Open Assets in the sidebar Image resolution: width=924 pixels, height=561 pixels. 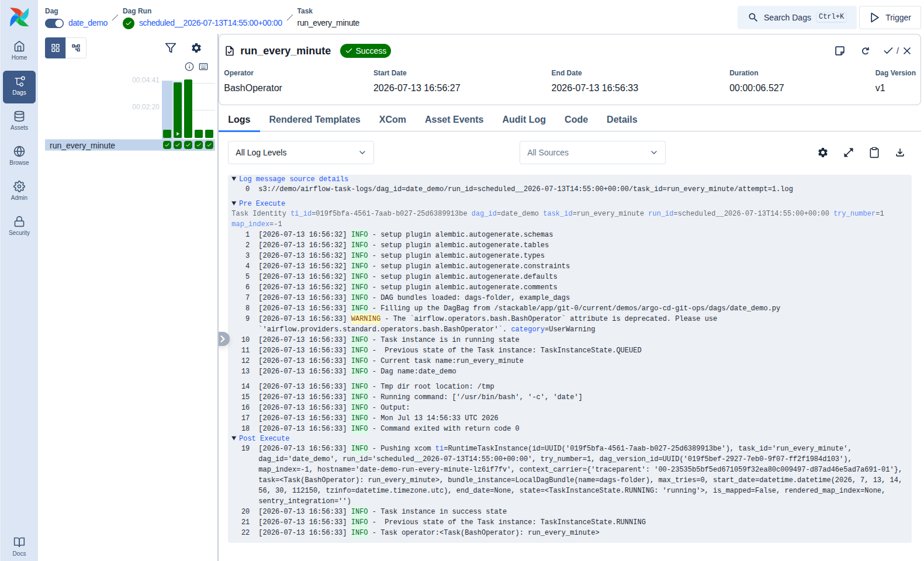point(19,121)
